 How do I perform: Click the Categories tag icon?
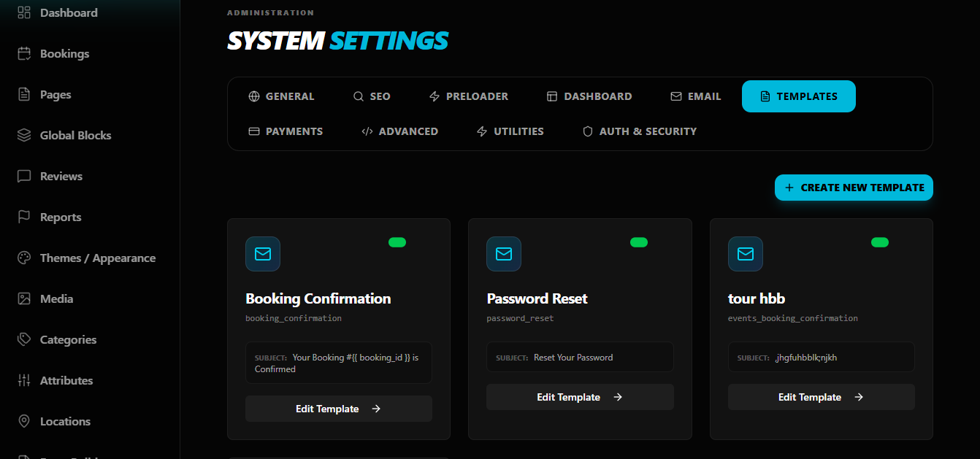pos(24,339)
